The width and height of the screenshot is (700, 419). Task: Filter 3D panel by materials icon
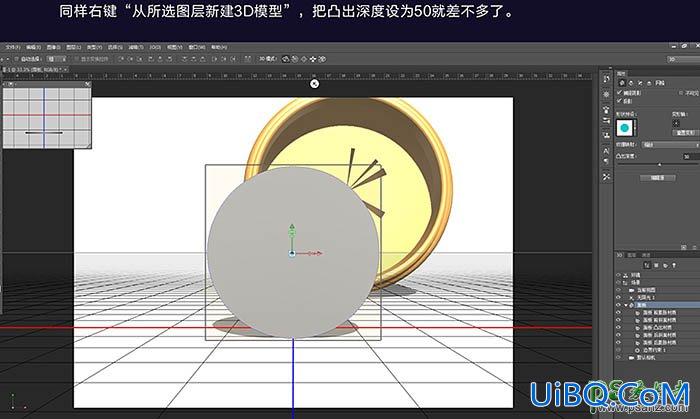click(665, 266)
